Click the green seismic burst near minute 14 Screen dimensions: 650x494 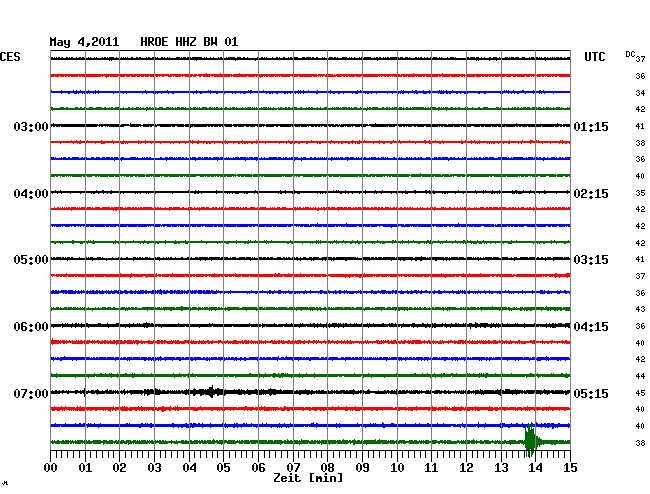[x=532, y=440]
